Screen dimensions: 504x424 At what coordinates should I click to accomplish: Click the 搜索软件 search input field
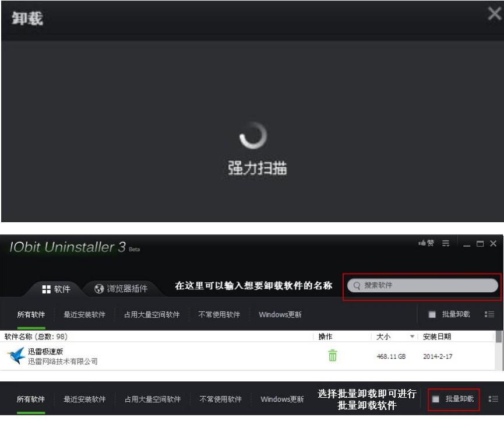coord(422,285)
